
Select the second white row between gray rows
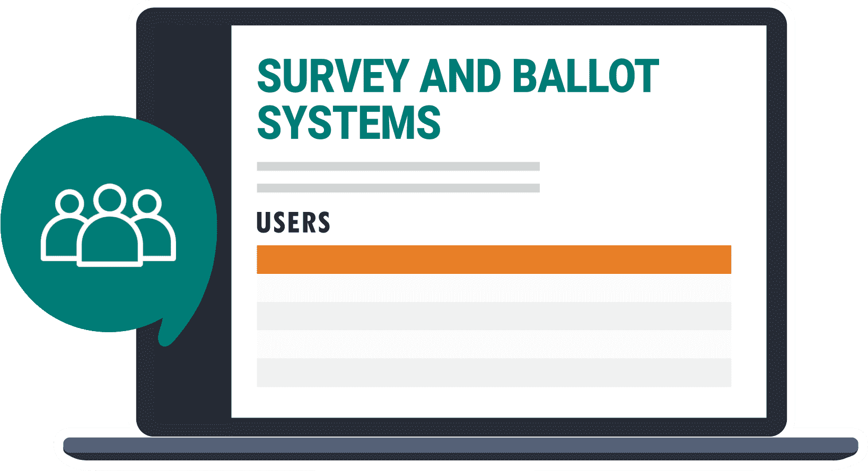(494, 344)
